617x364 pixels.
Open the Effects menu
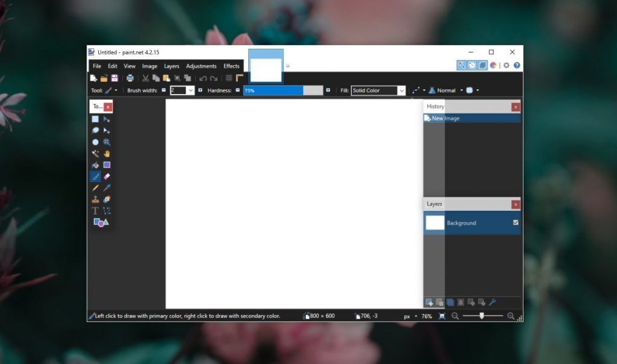[231, 66]
